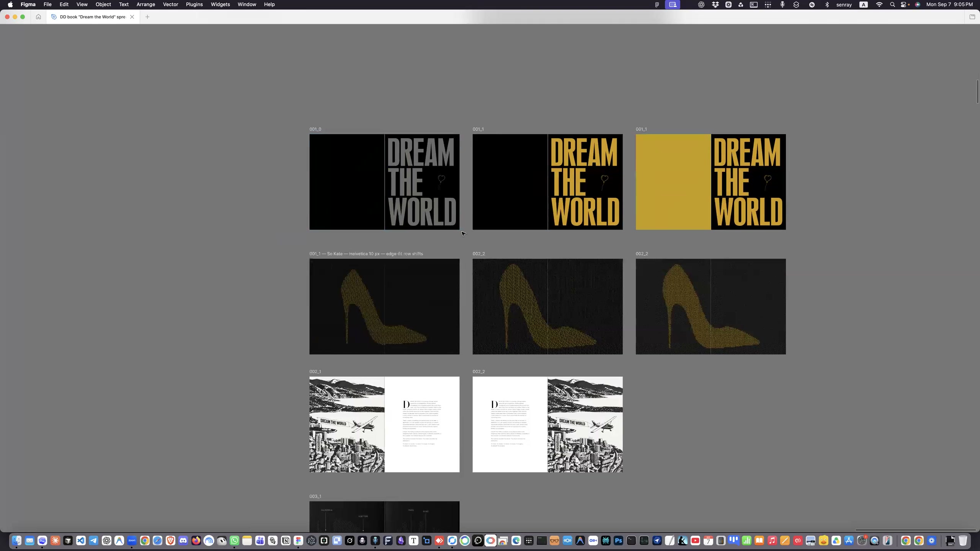Select the 002_1 frame label

315,372
